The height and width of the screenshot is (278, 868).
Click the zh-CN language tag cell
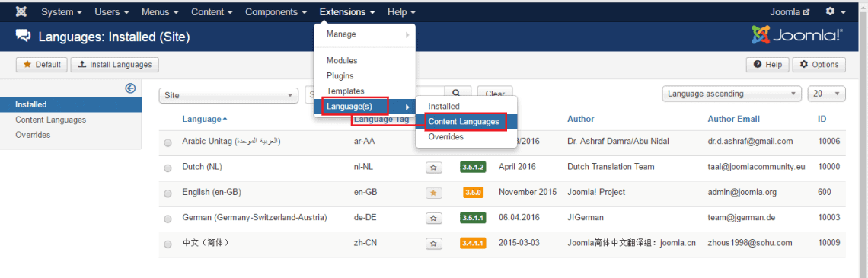365,243
